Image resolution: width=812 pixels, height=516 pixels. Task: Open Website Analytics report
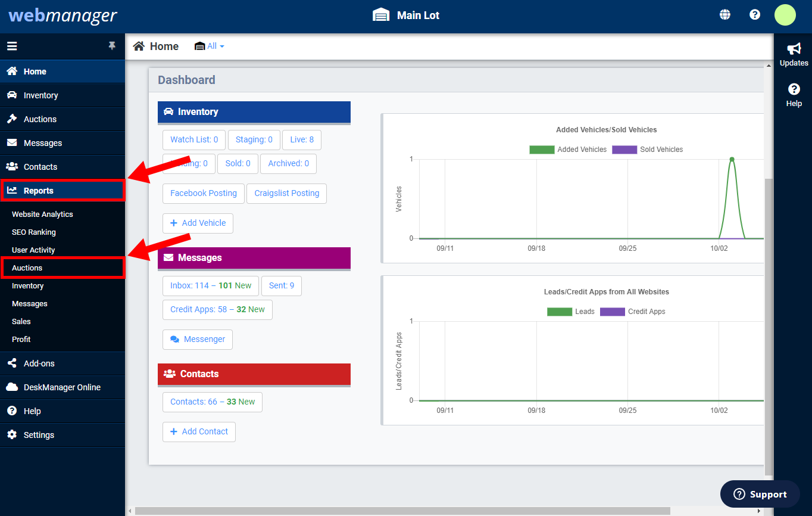click(42, 215)
